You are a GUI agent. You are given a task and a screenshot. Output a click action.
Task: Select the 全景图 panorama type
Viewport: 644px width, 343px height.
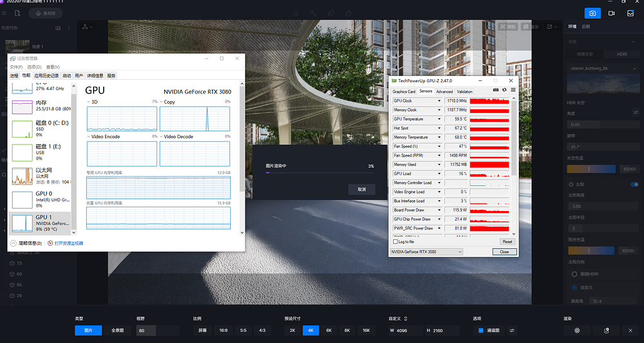tap(117, 330)
